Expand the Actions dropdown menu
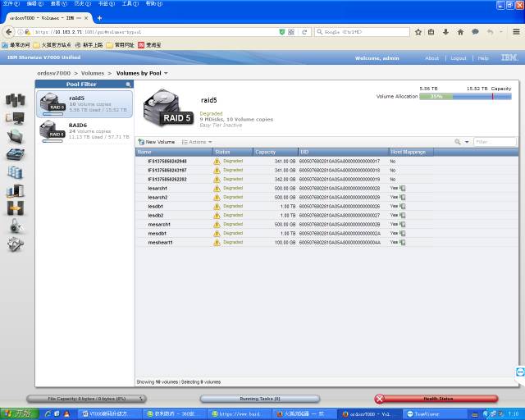The width and height of the screenshot is (525, 420). [x=197, y=142]
